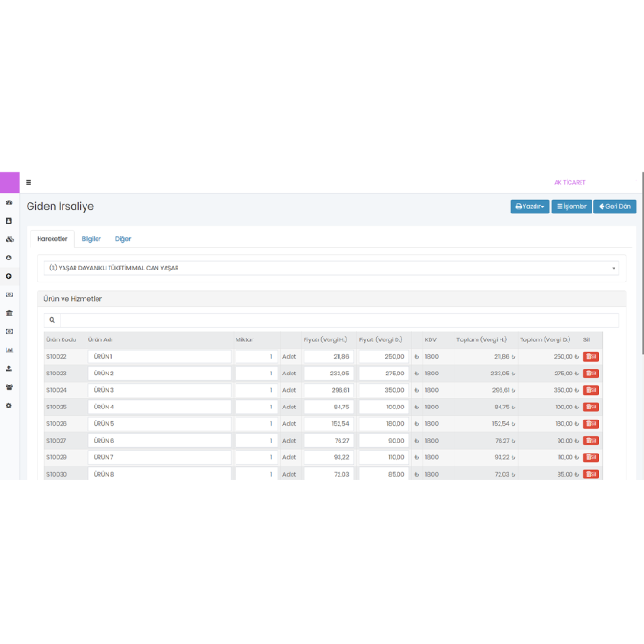The width and height of the screenshot is (644, 644).
Task: Switch to the Bilgiler tab
Action: coord(91,239)
